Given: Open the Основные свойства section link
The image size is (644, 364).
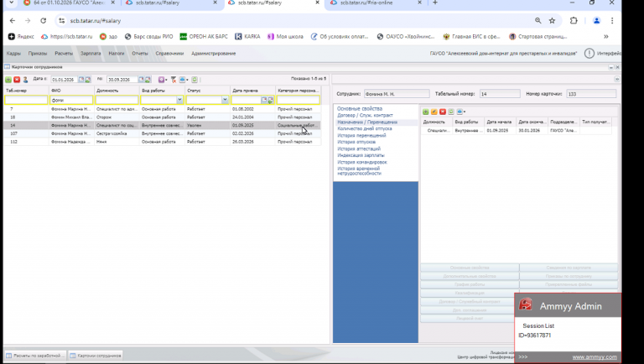Looking at the screenshot, I should tap(360, 108).
